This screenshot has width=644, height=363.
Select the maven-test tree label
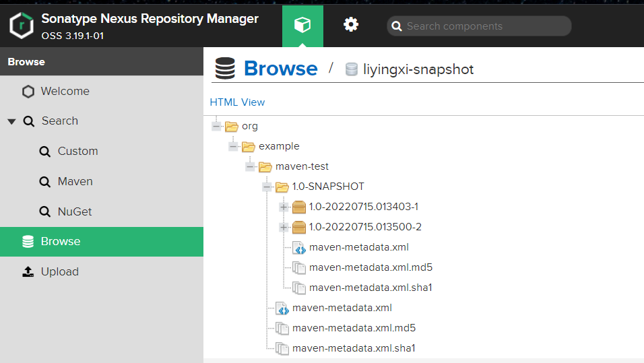point(302,166)
